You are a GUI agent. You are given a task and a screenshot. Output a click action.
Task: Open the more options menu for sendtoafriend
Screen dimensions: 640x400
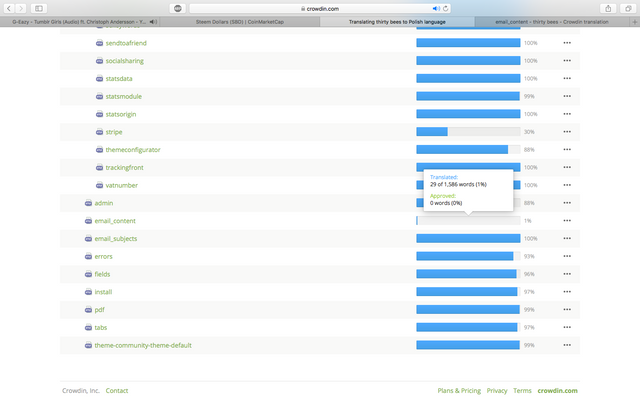(x=567, y=43)
